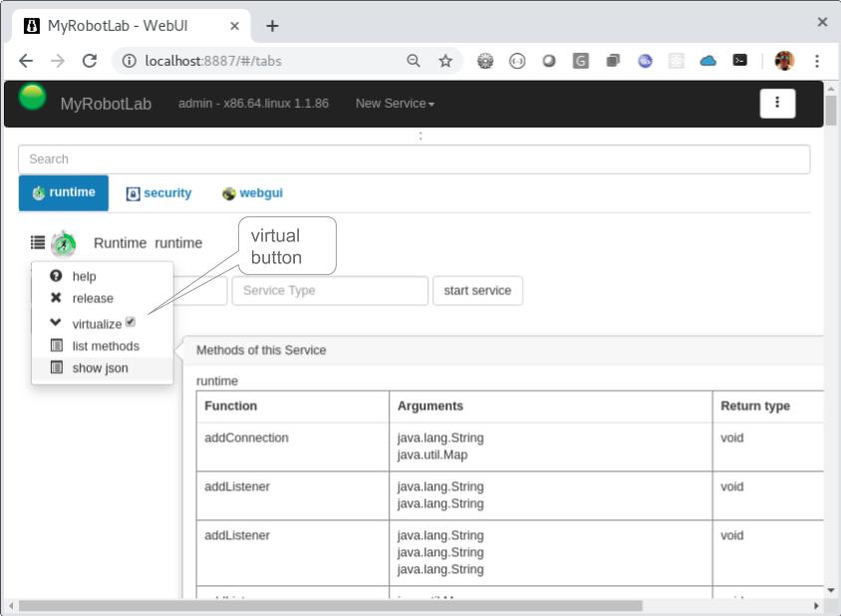841x616 pixels.
Task: Click the virtualize menu entry
Action: pos(97,324)
